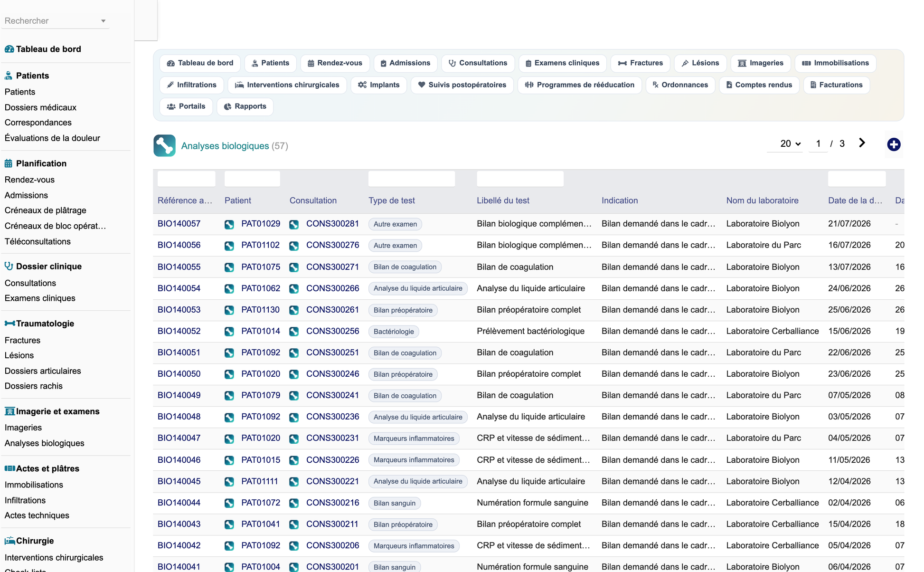Open Évaluations de la douleur sidebar link
Screen dimensions: 924x572
52,138
